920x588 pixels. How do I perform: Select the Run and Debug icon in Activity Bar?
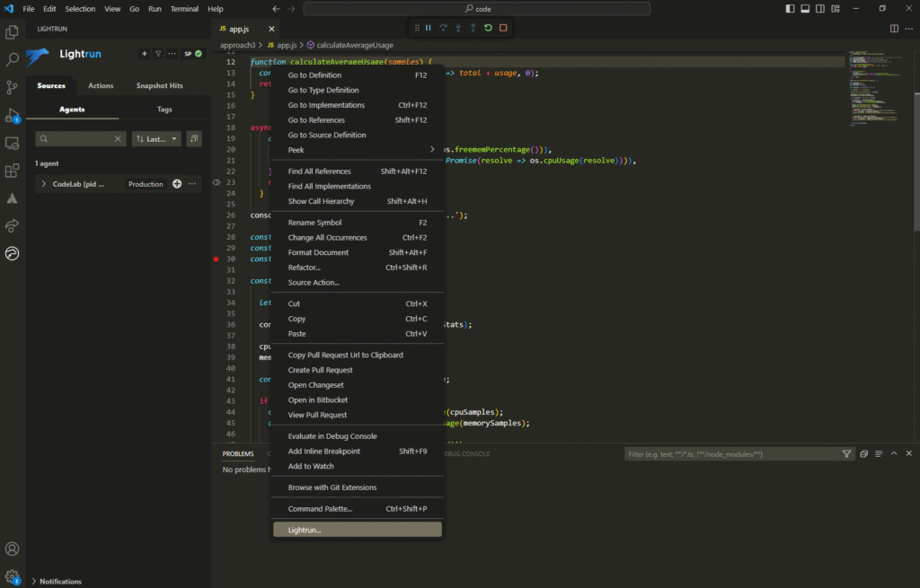(x=13, y=116)
